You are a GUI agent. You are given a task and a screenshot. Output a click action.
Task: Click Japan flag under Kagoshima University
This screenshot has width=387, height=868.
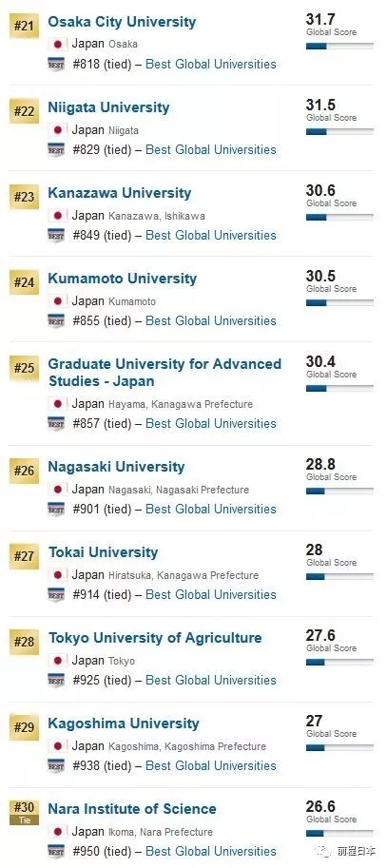pos(58,746)
